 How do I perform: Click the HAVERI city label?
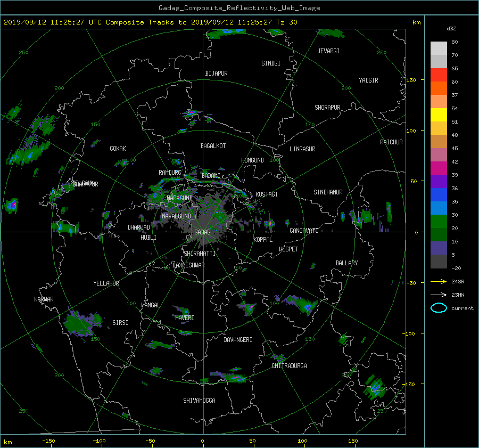(185, 318)
